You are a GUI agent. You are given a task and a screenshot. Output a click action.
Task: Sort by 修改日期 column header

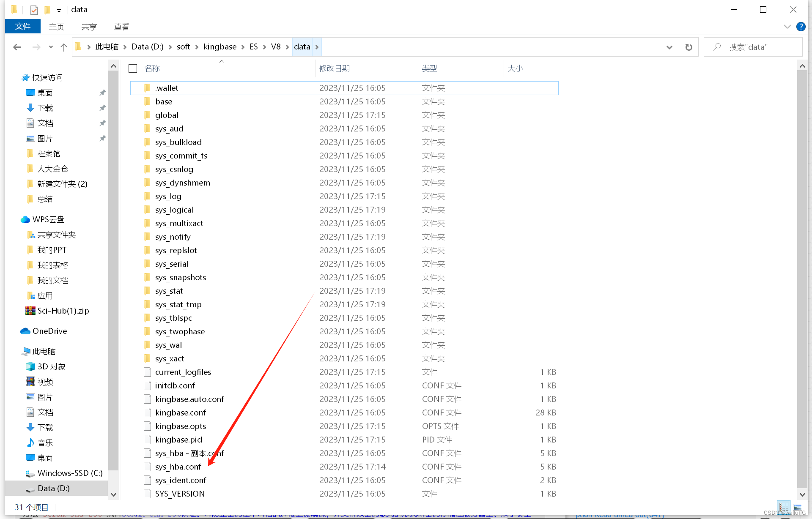point(335,68)
